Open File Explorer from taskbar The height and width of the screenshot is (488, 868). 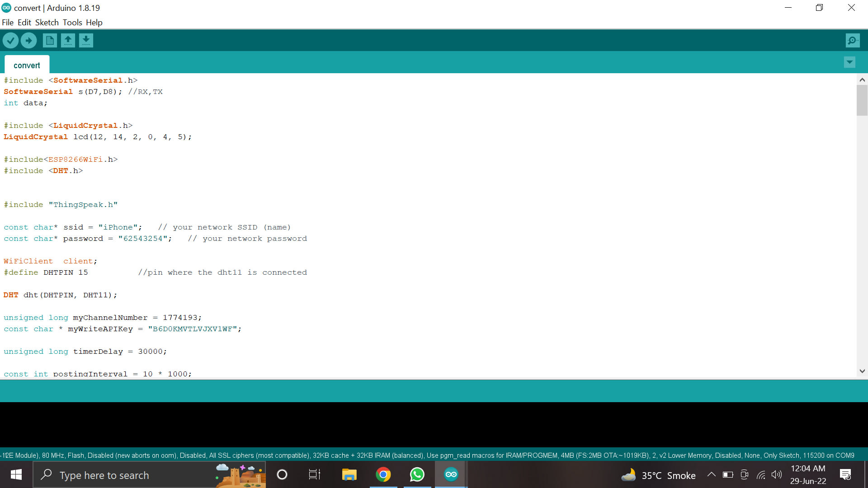pos(349,474)
